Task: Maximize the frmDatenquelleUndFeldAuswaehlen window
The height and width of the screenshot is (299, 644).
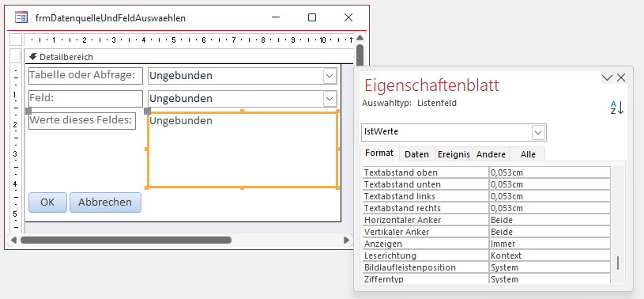Action: [312, 17]
